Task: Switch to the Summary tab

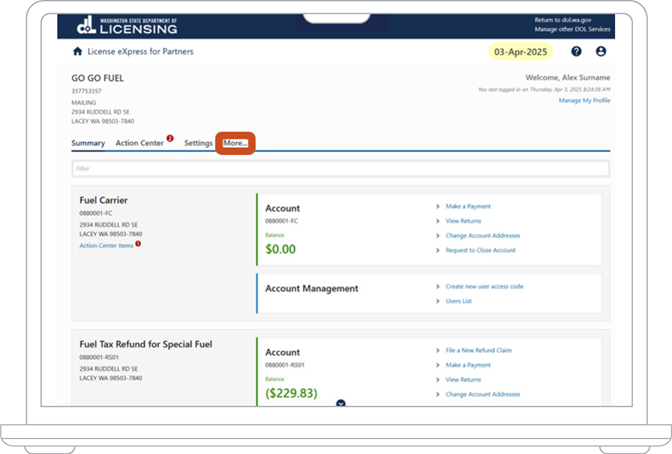Action: coord(88,143)
